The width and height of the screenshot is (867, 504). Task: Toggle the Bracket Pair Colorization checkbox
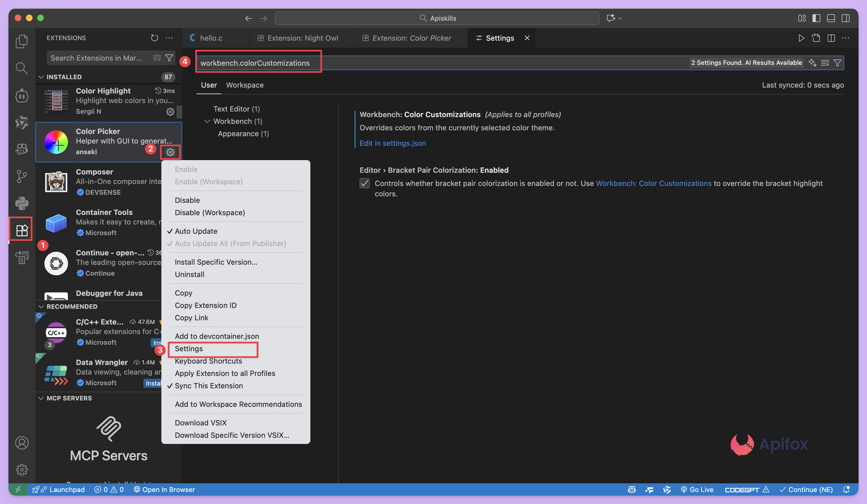click(365, 183)
